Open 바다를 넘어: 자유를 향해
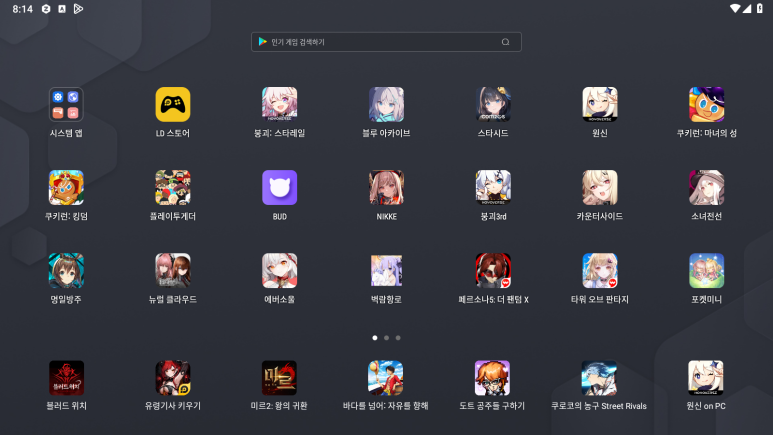Viewport: 773px width, 435px height. [x=386, y=378]
